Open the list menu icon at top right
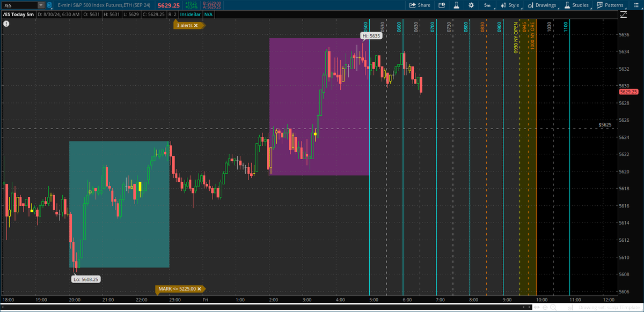The image size is (644, 312). tap(636, 5)
